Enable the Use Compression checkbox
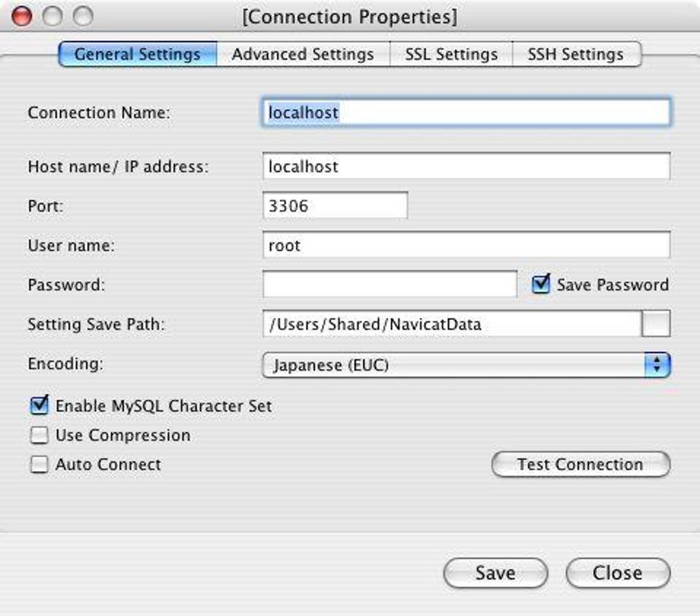700x616 pixels. tap(40, 435)
